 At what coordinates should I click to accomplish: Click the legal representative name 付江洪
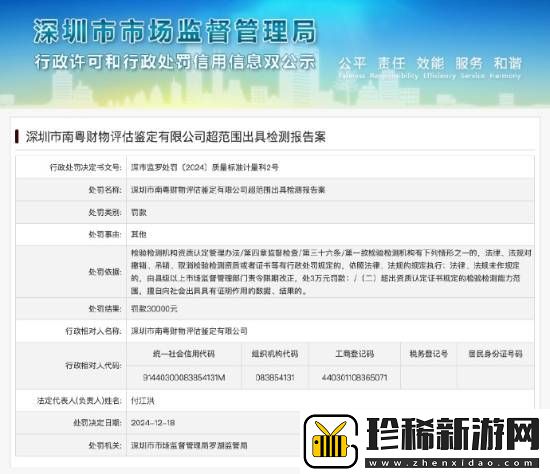[142, 401]
